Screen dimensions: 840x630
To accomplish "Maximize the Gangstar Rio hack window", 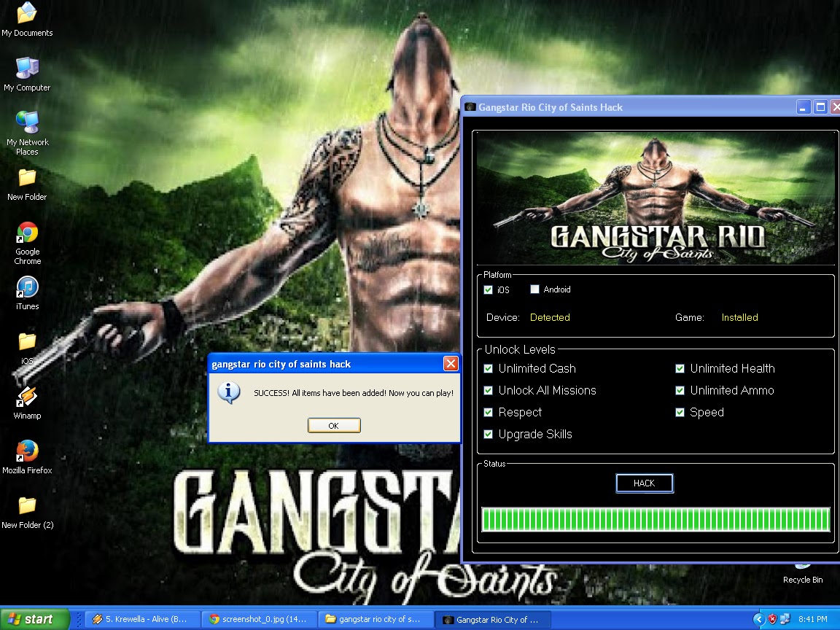I will coord(820,107).
